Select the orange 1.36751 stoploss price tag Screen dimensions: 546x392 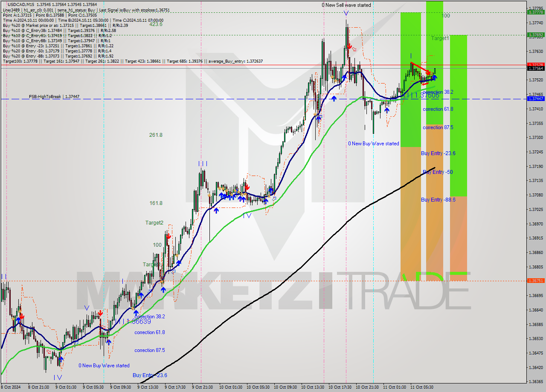pyautogui.click(x=536, y=281)
